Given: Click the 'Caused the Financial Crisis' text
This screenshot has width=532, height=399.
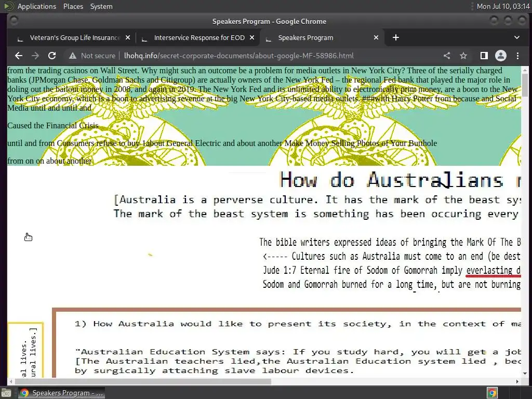Looking at the screenshot, I should pyautogui.click(x=53, y=126).
